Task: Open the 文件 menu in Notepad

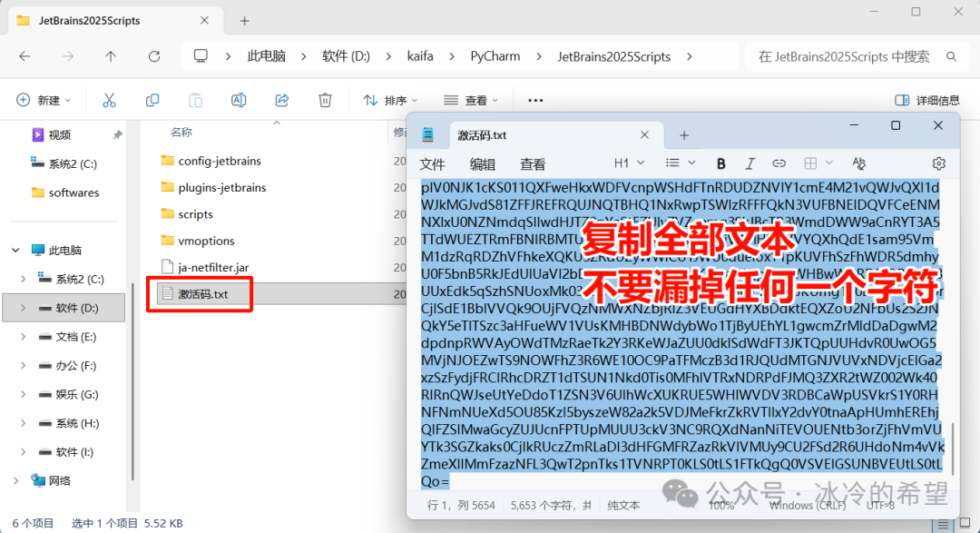Action: pos(432,164)
